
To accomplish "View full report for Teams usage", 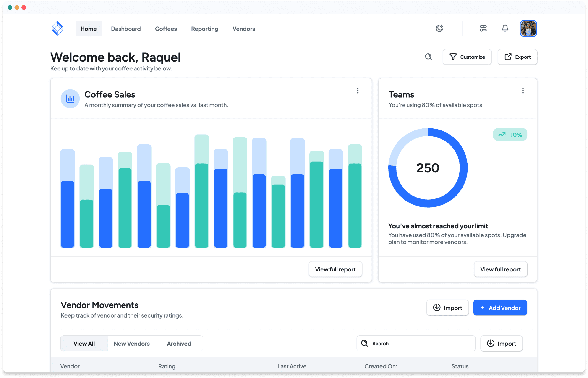I will point(501,269).
